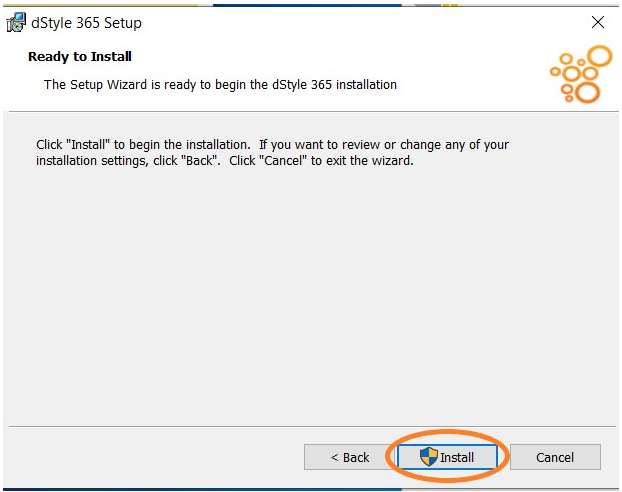Click the orange bubbles dStyle logo
The width and height of the screenshot is (622, 492).
click(x=581, y=74)
